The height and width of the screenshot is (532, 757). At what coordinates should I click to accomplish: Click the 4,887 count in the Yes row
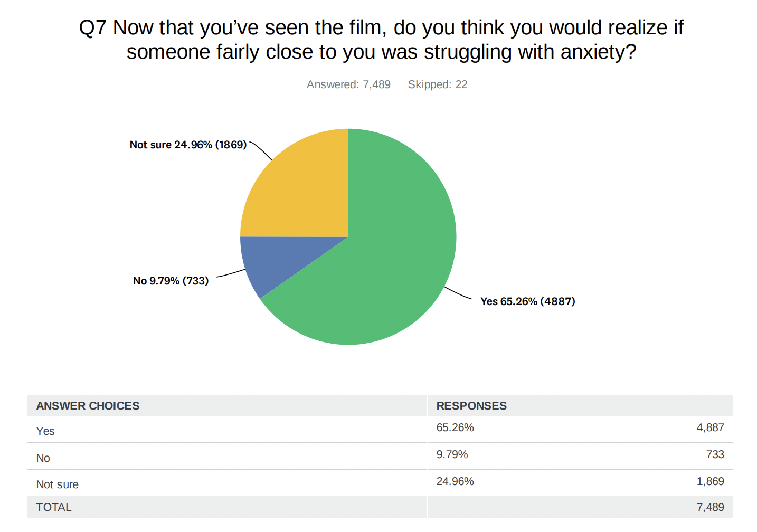pyautogui.click(x=710, y=427)
